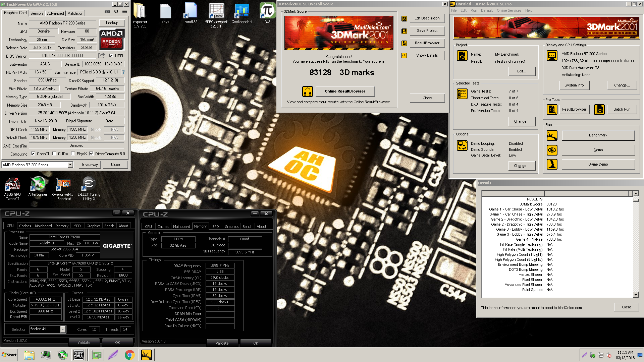Click the Edit button in the Project section
Viewport: 644px width, 362px height.
[522, 71]
